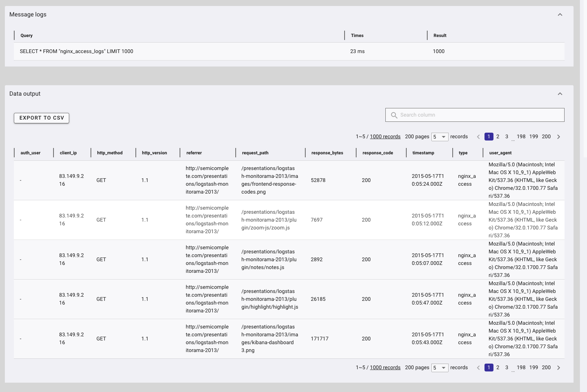Click the bottom previous page arrow
The width and height of the screenshot is (587, 392).
point(478,368)
